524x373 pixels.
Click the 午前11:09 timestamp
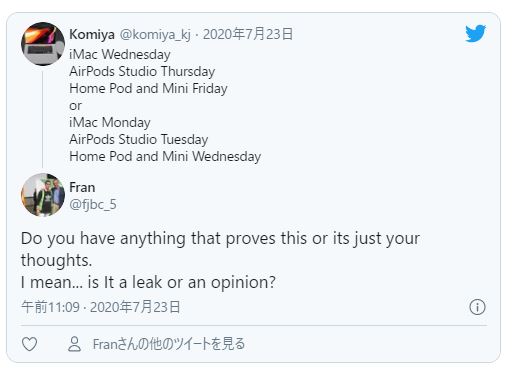50,307
